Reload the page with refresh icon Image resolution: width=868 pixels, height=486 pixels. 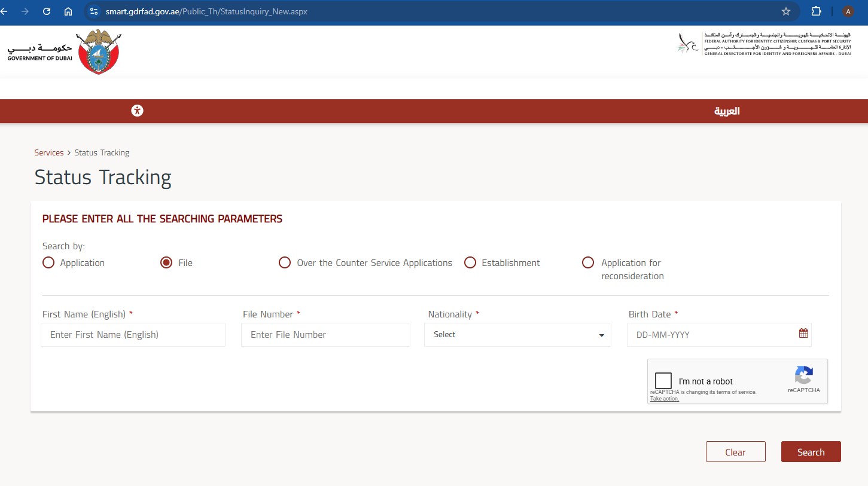(x=47, y=11)
